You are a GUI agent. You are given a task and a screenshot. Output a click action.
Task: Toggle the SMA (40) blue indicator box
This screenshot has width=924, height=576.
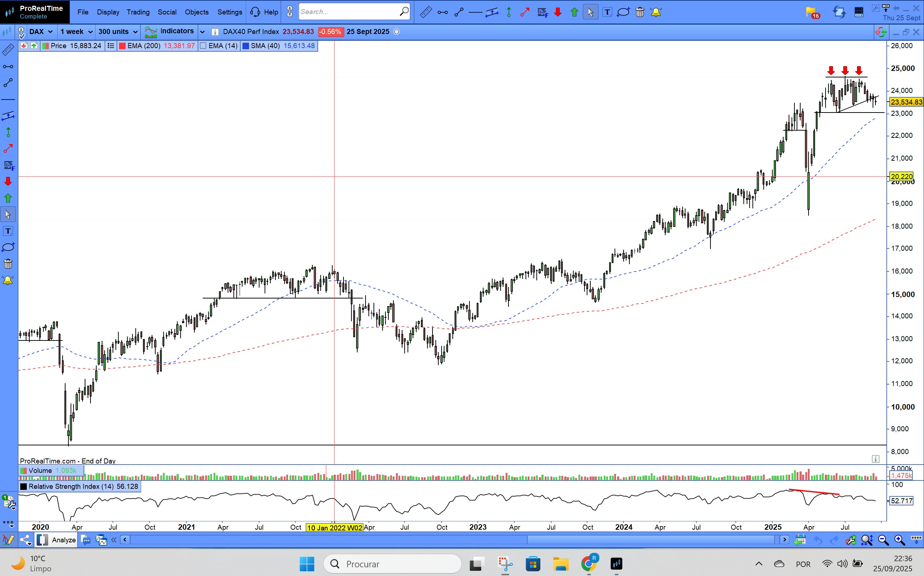click(246, 46)
